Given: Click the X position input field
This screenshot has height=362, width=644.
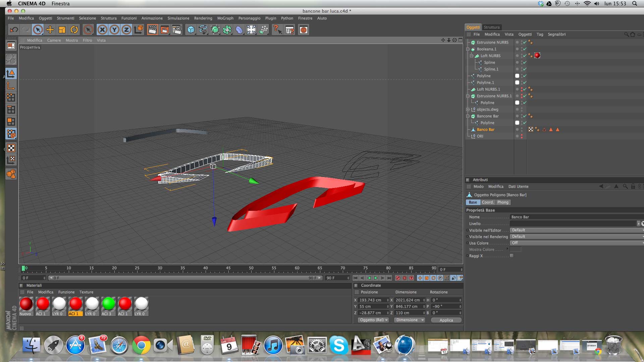Looking at the screenshot, I should tap(372, 300).
